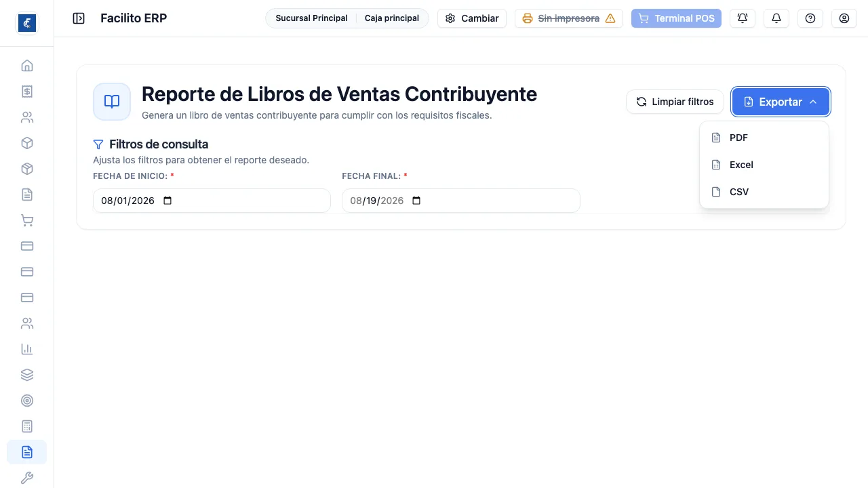The width and height of the screenshot is (868, 488).
Task: Open the target sidebar icon
Action: [27, 401]
